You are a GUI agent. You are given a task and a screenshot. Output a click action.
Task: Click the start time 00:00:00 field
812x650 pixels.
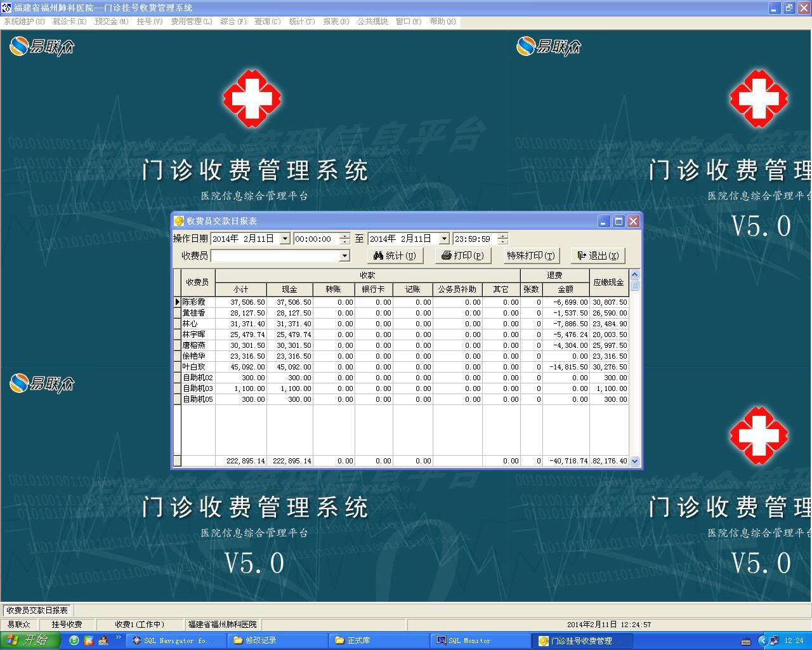click(316, 239)
